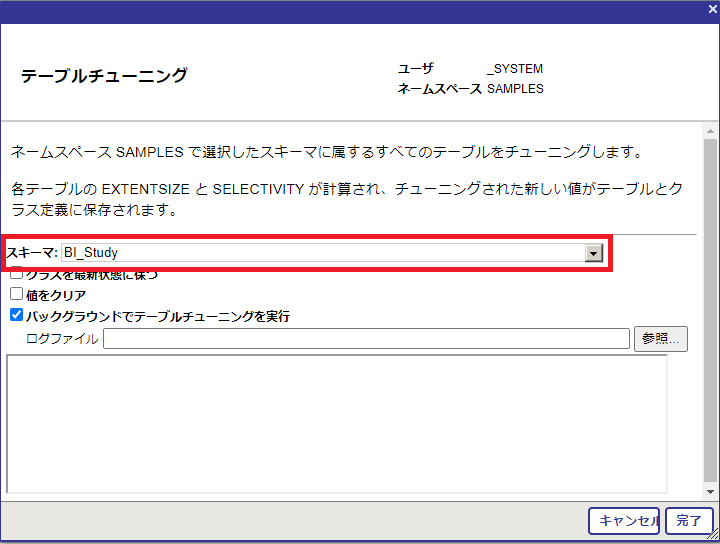Close the dialog with the X icon
Image resolution: width=720 pixels, height=544 pixels.
tap(711, 9)
